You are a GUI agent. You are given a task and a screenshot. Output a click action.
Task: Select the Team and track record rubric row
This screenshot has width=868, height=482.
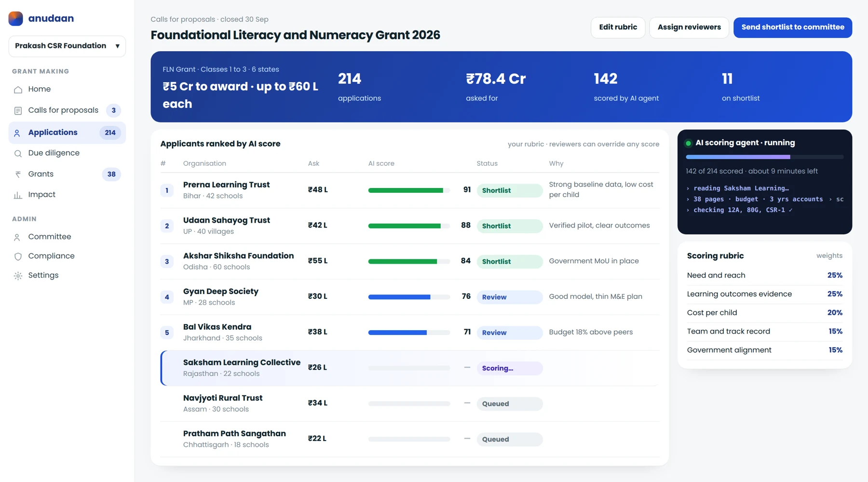[765, 332]
